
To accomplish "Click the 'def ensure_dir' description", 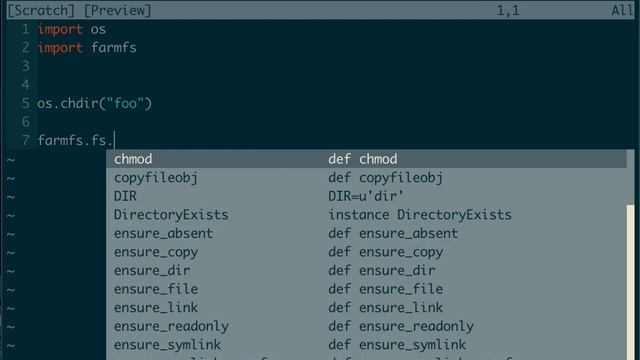I will click(x=382, y=271).
